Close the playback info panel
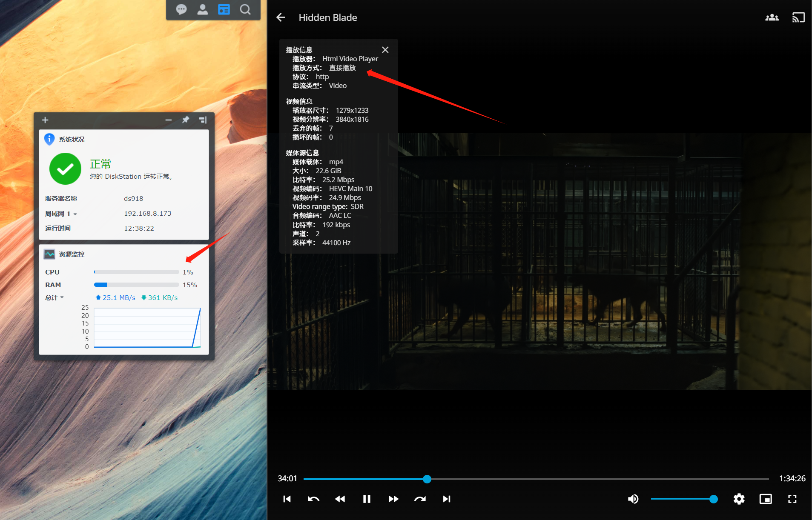The height and width of the screenshot is (520, 812). 385,50
